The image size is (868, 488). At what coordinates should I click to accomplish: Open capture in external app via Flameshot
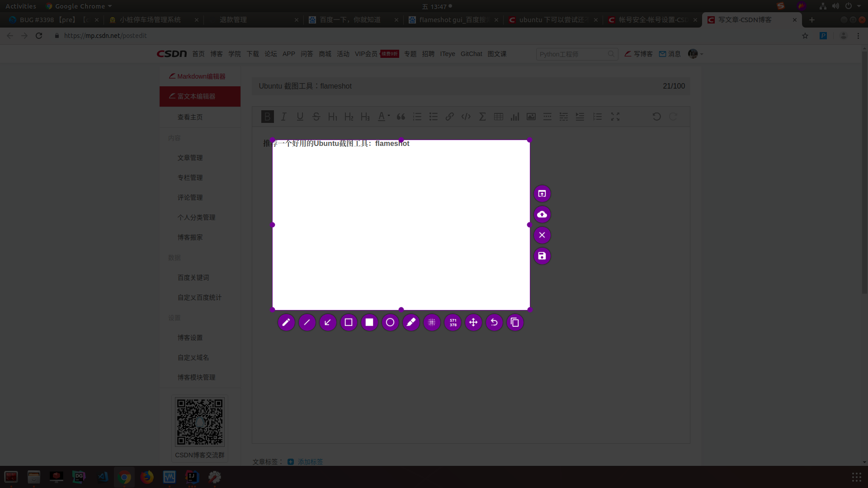542,193
